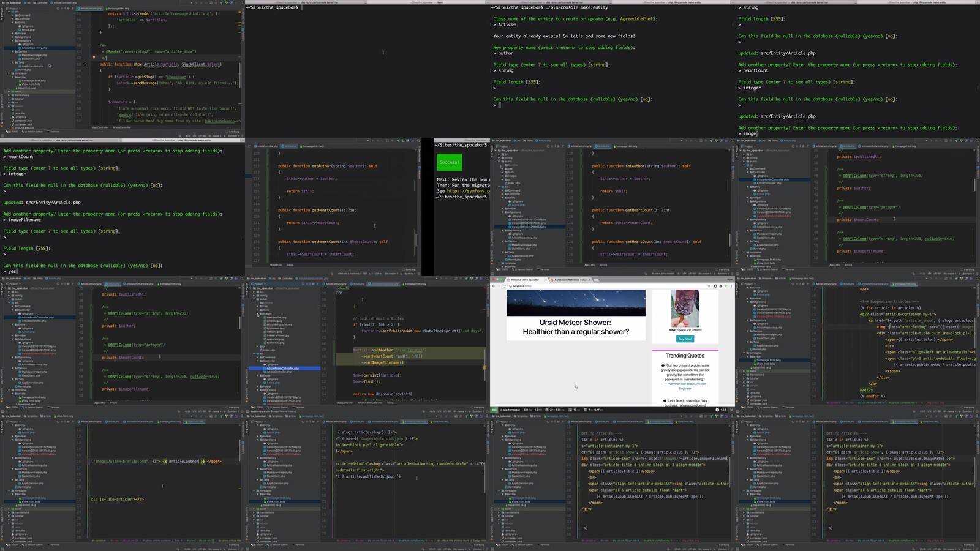The height and width of the screenshot is (551, 980).
Task: Open Kernel.php in ArticleRepository-highlighted tree
Action: (x=23, y=70)
